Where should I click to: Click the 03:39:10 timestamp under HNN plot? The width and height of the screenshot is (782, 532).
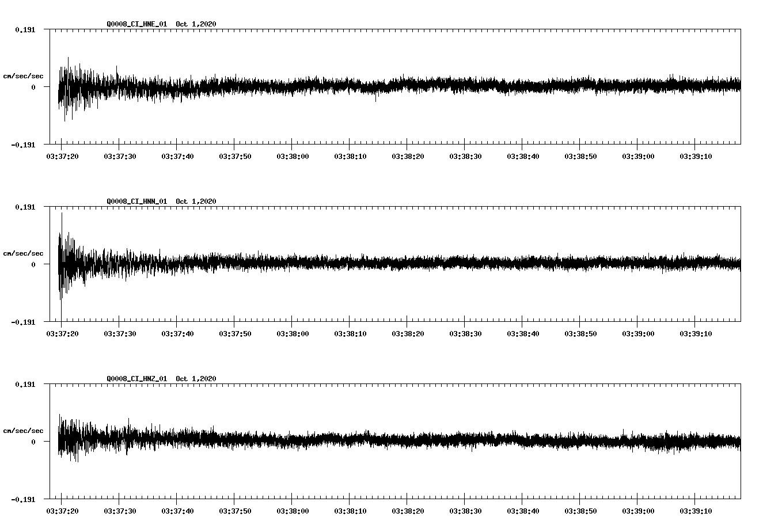point(696,332)
